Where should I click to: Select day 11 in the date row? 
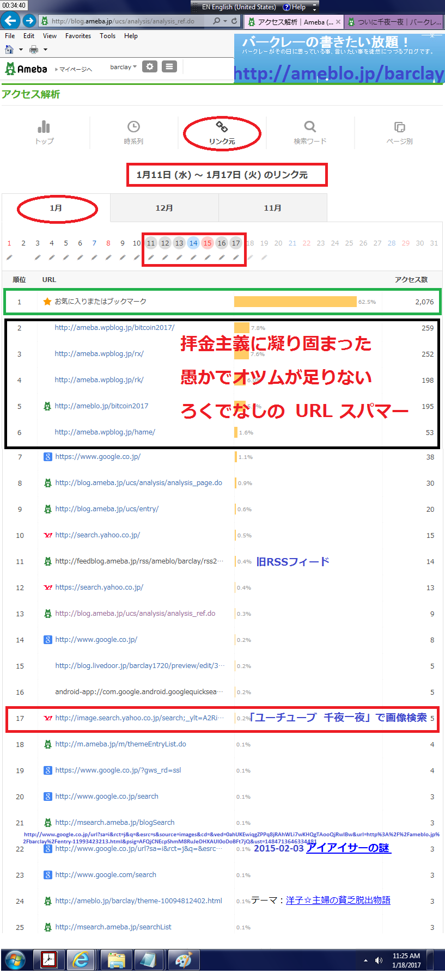(x=151, y=243)
